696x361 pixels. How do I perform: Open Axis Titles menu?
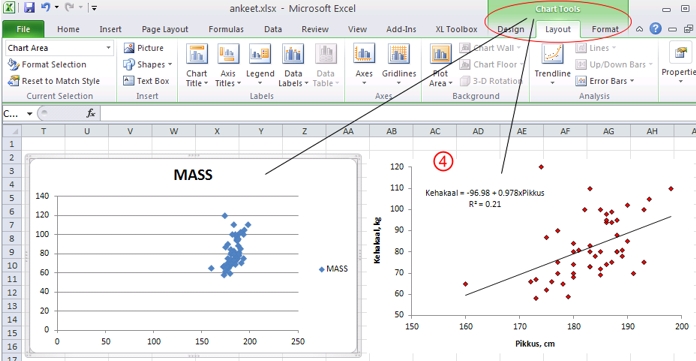point(228,65)
